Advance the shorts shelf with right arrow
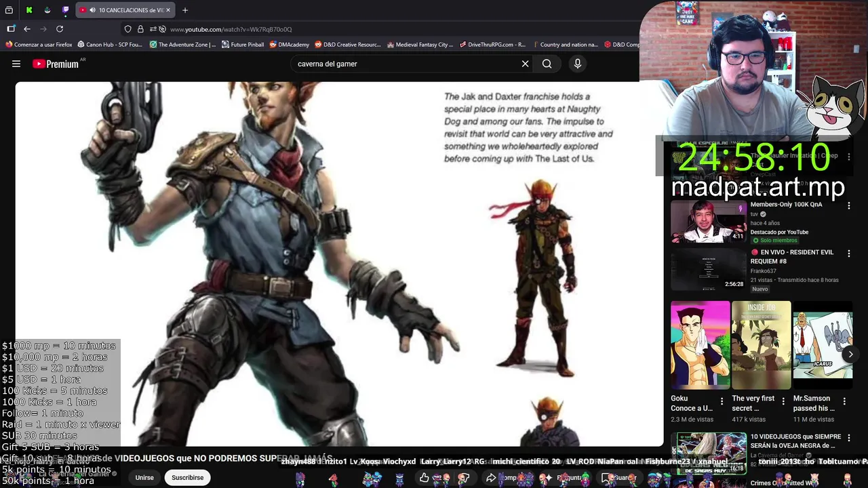The image size is (868, 488). pos(850,354)
